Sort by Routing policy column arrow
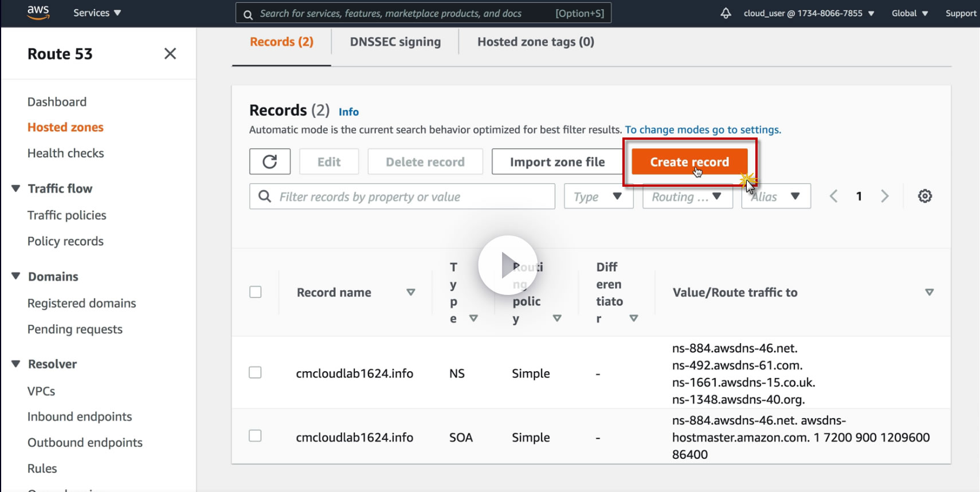980x492 pixels. click(x=557, y=318)
